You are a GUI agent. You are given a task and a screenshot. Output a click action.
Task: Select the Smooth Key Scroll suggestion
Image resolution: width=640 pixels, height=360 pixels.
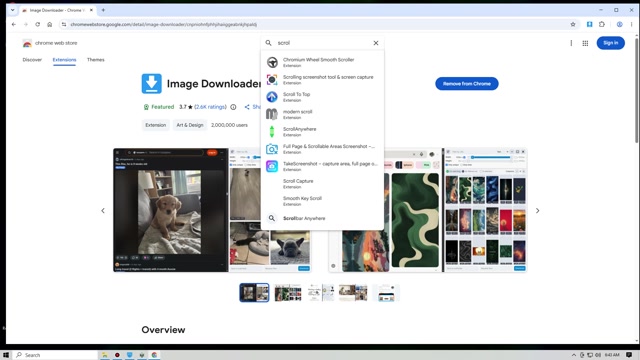(x=322, y=201)
